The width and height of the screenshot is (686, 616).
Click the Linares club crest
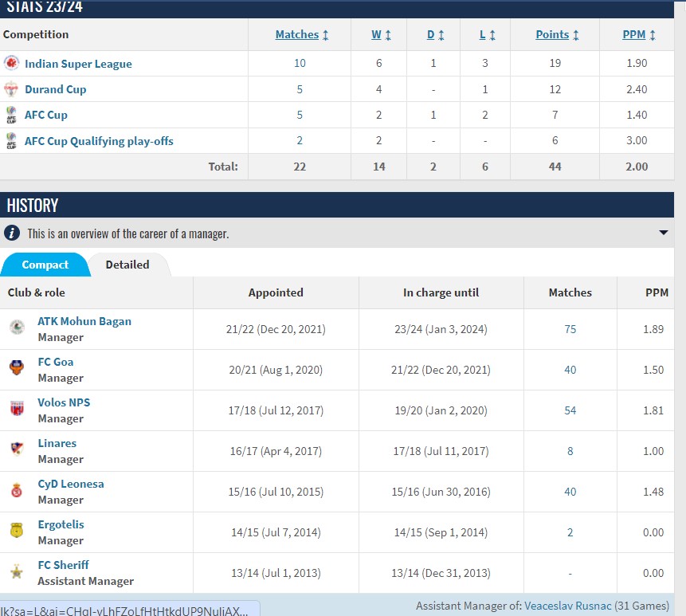click(x=17, y=449)
